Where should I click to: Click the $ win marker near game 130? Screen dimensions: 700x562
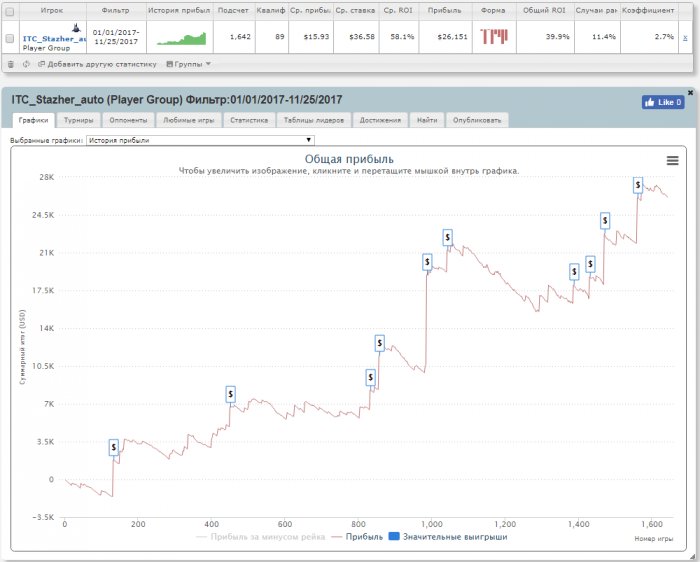click(x=114, y=447)
